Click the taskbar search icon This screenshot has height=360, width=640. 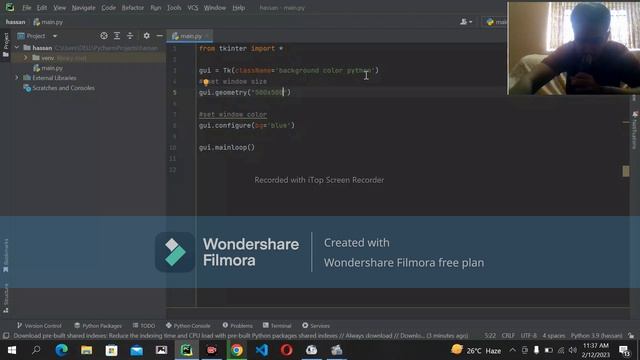pos(36,350)
